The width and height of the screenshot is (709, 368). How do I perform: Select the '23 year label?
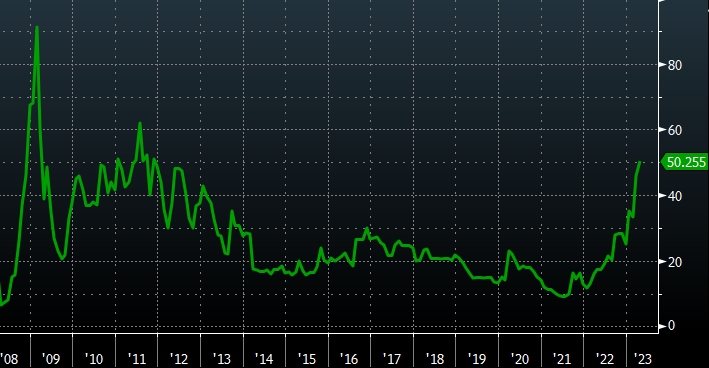point(643,359)
